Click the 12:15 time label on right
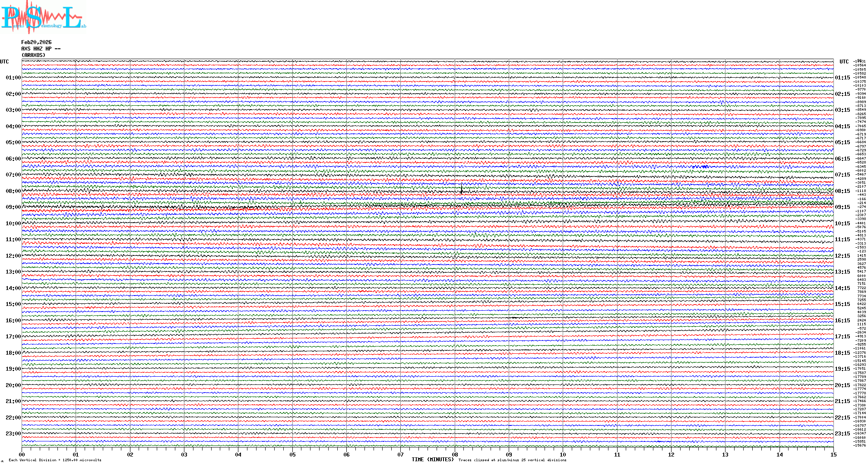 coord(842,256)
